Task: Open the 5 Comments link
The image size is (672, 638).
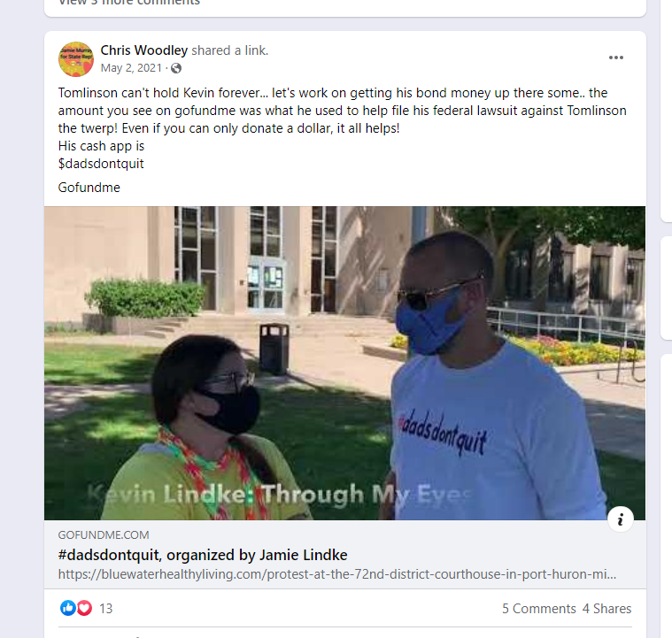Action: (x=538, y=609)
